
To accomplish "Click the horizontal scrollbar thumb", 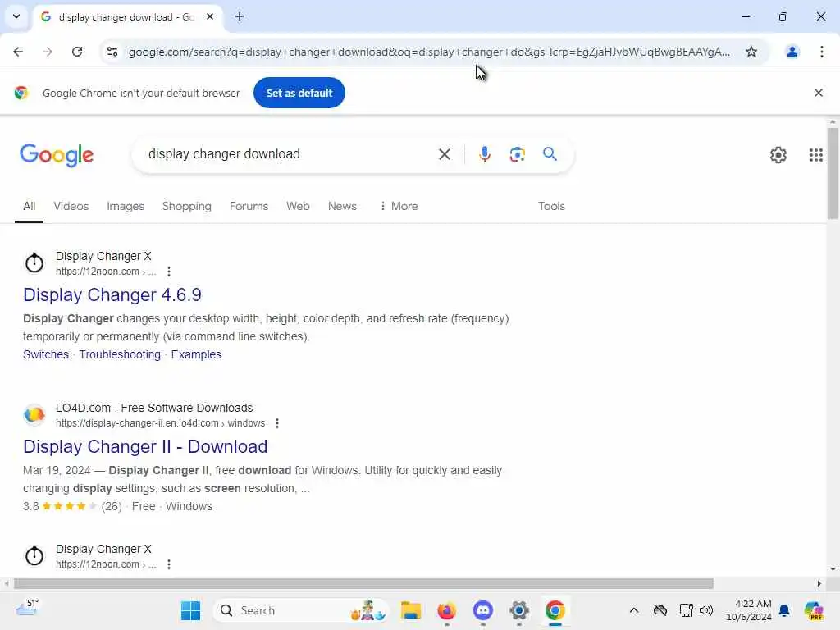I will tap(363, 583).
